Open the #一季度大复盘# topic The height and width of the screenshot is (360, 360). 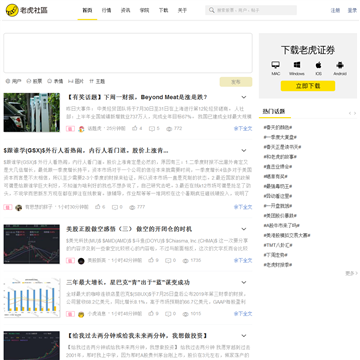click(280, 137)
